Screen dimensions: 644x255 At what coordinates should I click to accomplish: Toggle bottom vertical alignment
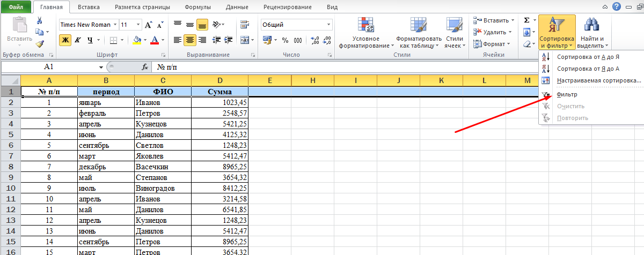(202, 25)
